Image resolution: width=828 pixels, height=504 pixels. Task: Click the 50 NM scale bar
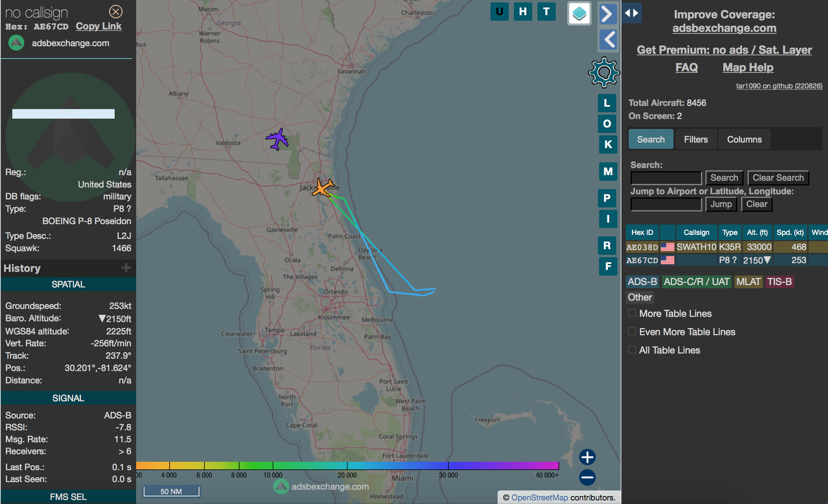(x=171, y=491)
